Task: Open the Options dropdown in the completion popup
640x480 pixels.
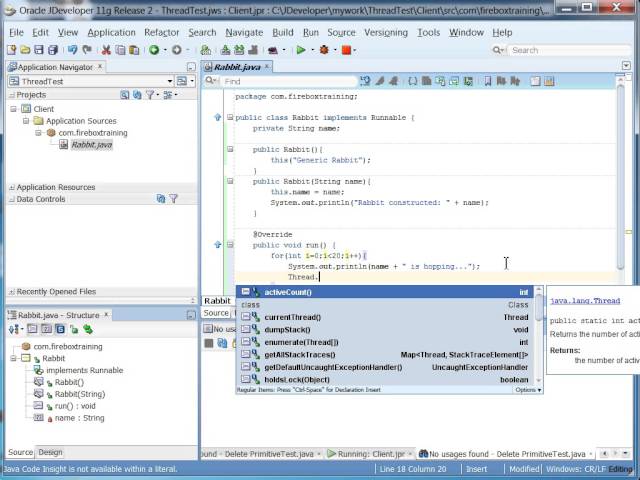Action: coord(528,390)
